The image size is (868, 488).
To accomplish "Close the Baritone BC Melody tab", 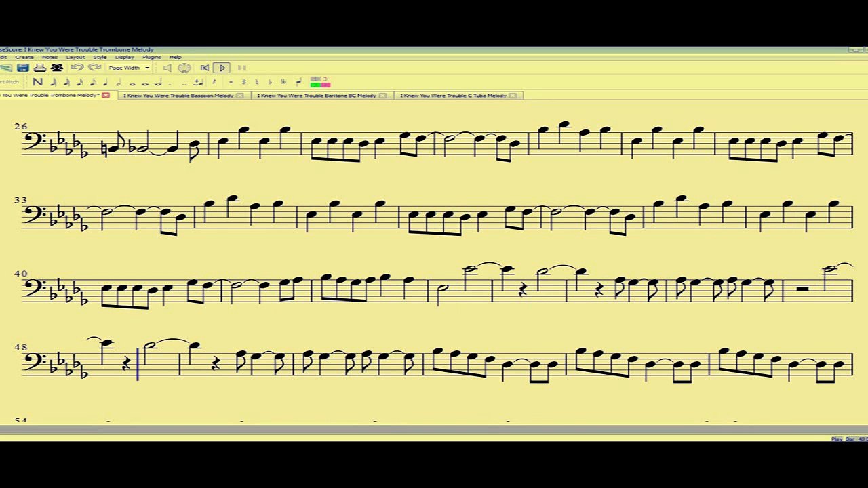I will pyautogui.click(x=382, y=96).
